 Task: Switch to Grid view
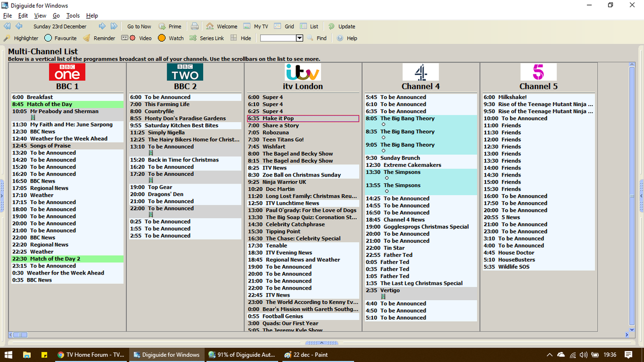point(284,27)
